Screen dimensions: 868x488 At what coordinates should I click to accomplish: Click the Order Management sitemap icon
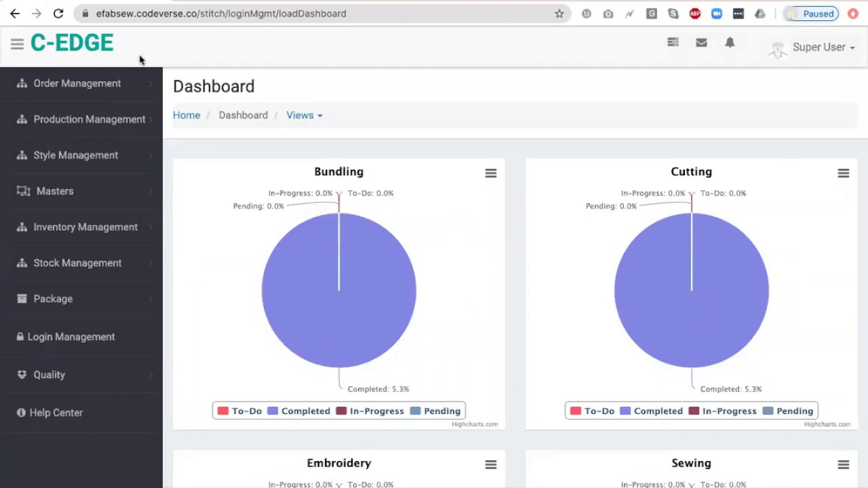point(22,83)
